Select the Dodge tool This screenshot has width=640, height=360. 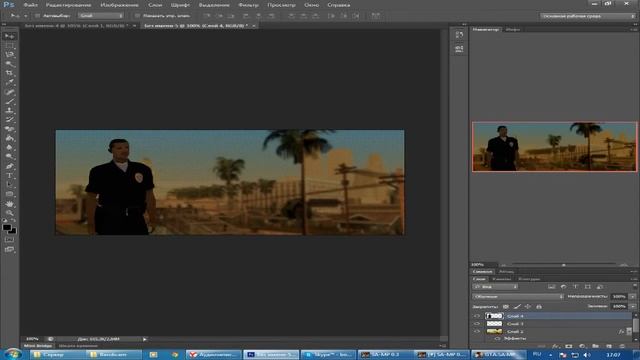tap(9, 157)
